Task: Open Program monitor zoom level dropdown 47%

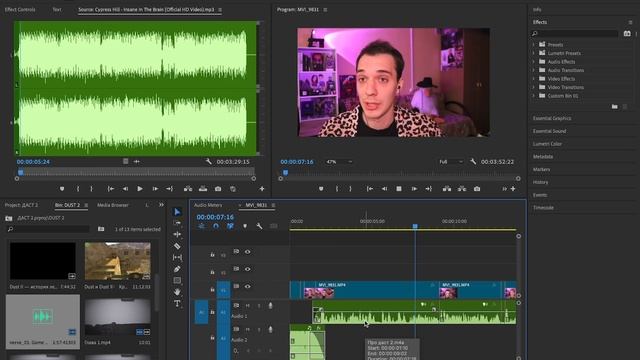Action: click(x=339, y=162)
